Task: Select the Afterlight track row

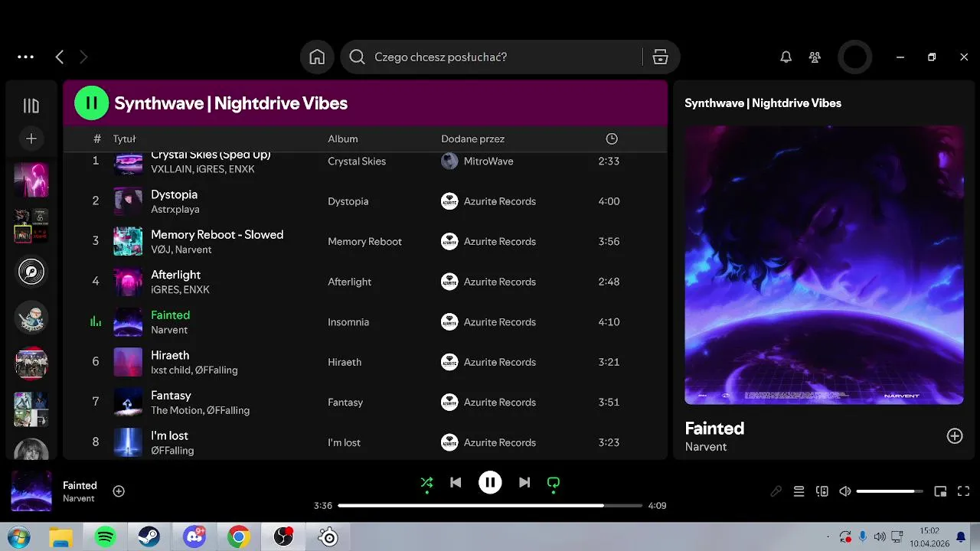Action: tap(365, 282)
